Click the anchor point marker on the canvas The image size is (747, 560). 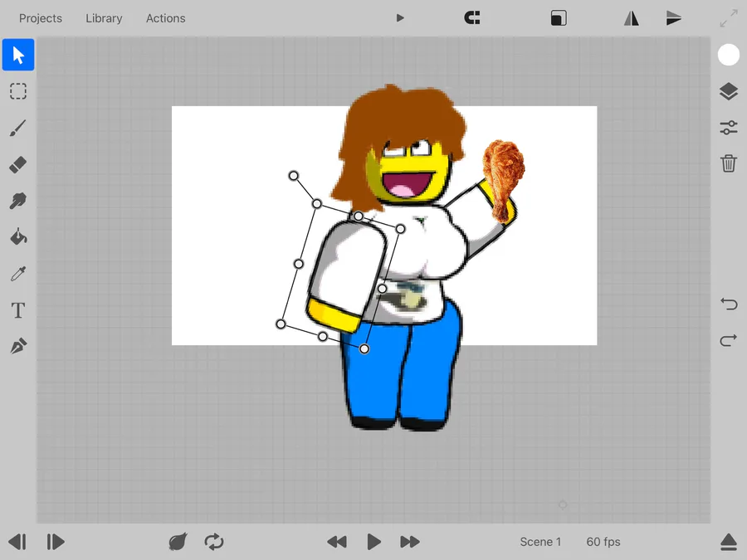coord(563,504)
